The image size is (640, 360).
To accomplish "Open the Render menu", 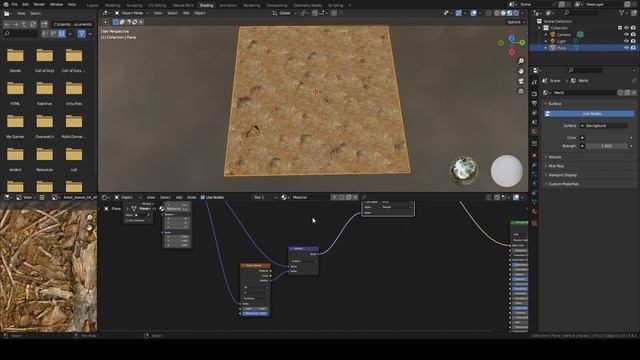I will pyautogui.click(x=39, y=4).
